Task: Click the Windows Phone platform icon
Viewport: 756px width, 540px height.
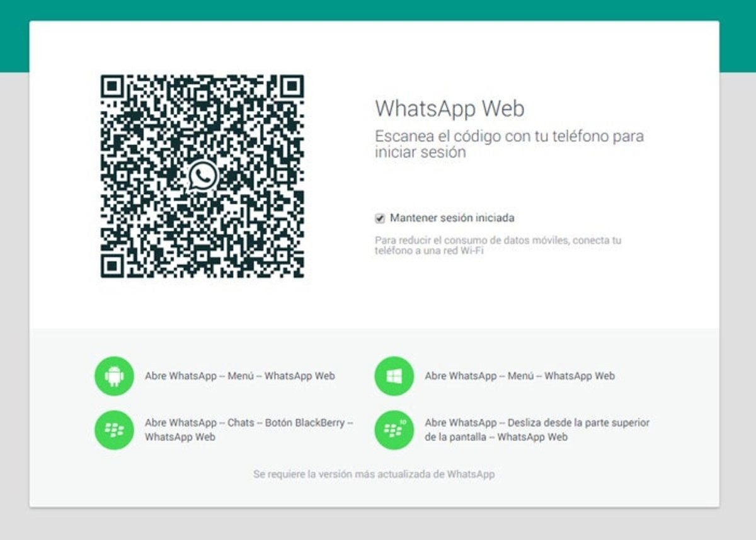Action: [x=394, y=376]
